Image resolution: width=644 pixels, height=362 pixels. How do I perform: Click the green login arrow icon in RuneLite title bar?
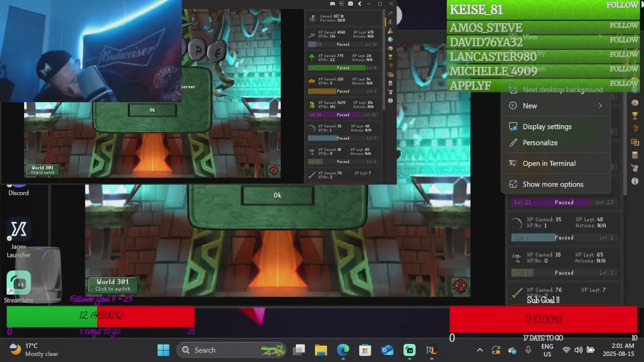[342, 4]
